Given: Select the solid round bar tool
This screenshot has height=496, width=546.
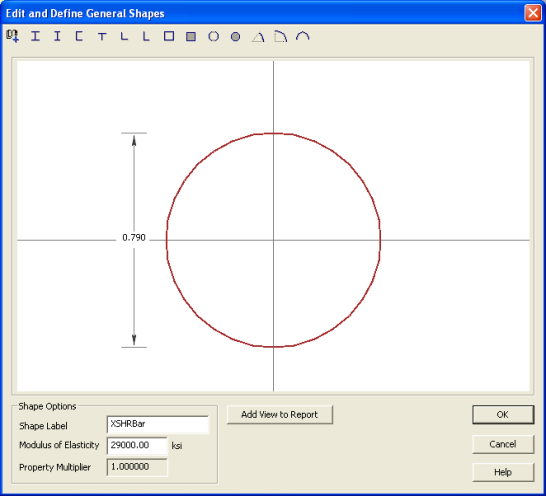Looking at the screenshot, I should [x=235, y=36].
